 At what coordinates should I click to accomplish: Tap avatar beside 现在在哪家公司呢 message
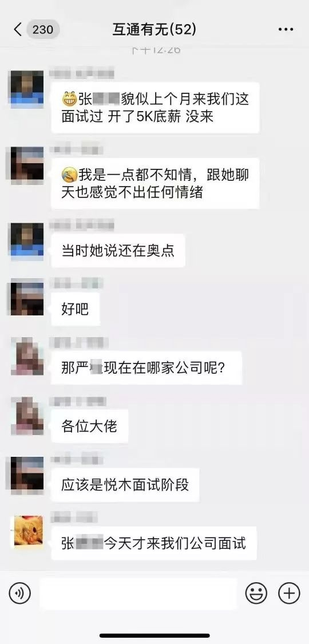pos(27,356)
